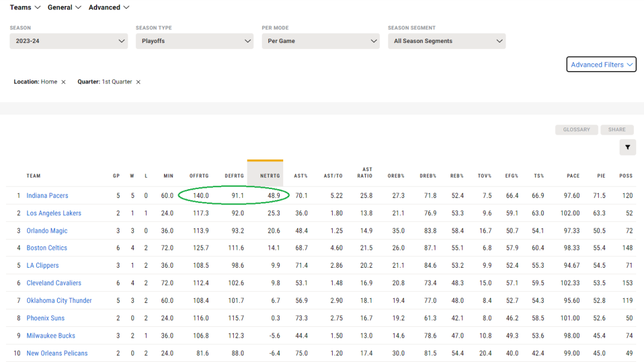
Task: Open Orlando Magic team link
Action: [47, 231]
